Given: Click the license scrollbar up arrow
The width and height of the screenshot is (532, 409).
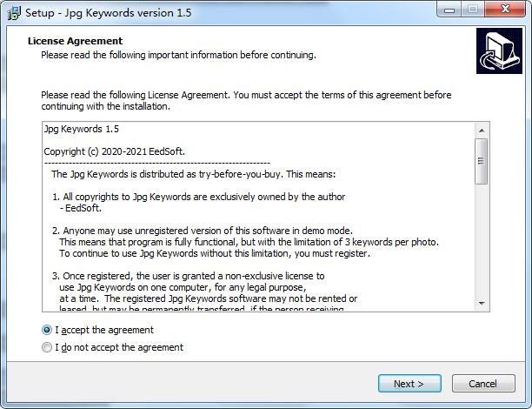Looking at the screenshot, I should tap(482, 131).
